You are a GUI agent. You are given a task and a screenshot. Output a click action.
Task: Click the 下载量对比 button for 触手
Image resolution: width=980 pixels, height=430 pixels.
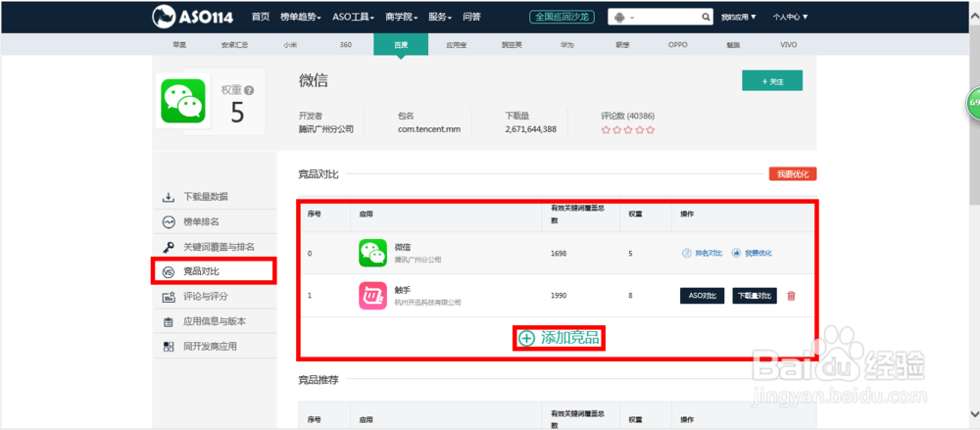pos(755,296)
